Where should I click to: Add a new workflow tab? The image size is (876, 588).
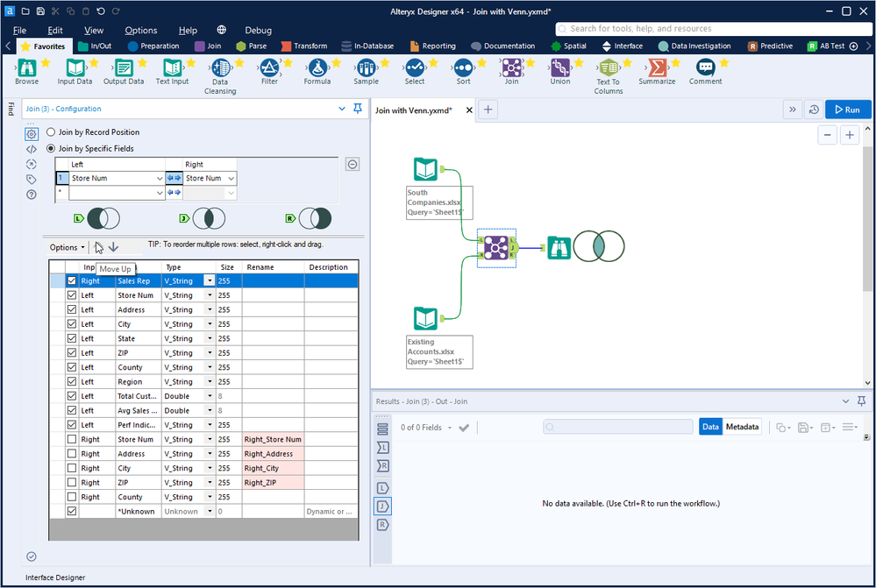[x=488, y=110]
